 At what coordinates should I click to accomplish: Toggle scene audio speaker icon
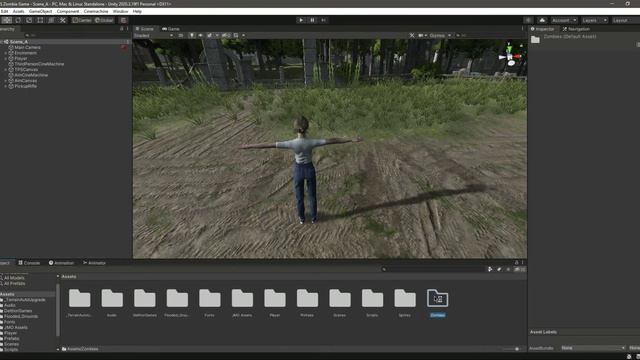click(200, 36)
